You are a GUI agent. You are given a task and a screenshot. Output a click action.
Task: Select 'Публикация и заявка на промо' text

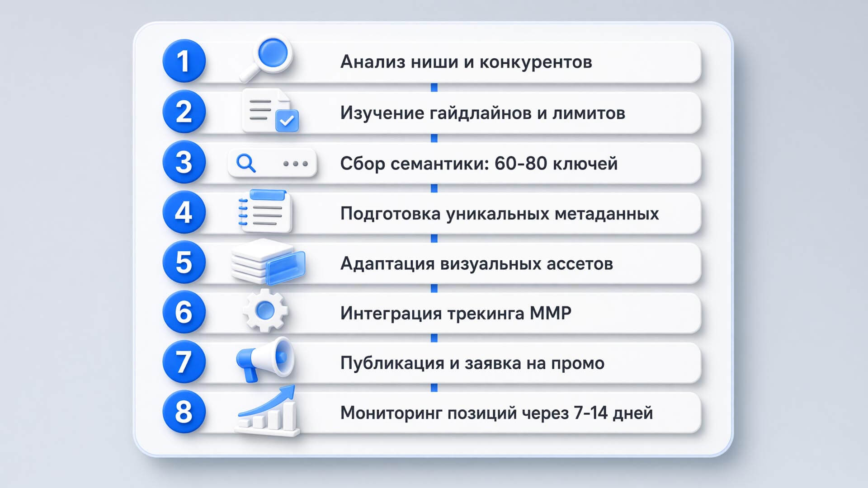pos(472,363)
